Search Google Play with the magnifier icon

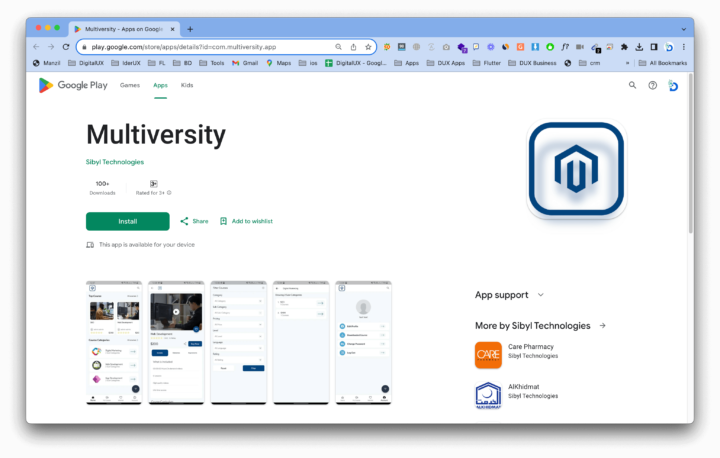[632, 85]
